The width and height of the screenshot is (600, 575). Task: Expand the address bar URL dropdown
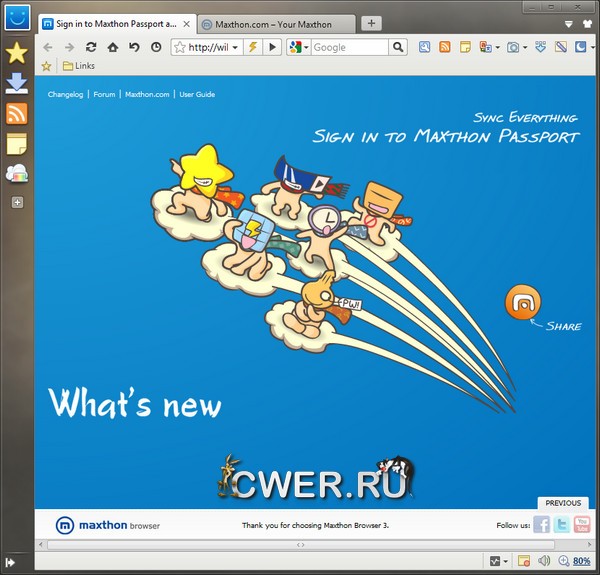(235, 47)
